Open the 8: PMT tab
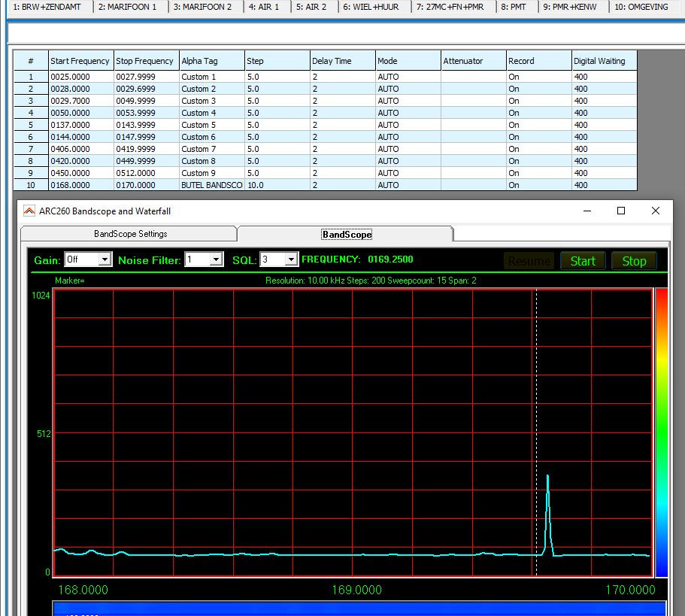 coord(514,7)
